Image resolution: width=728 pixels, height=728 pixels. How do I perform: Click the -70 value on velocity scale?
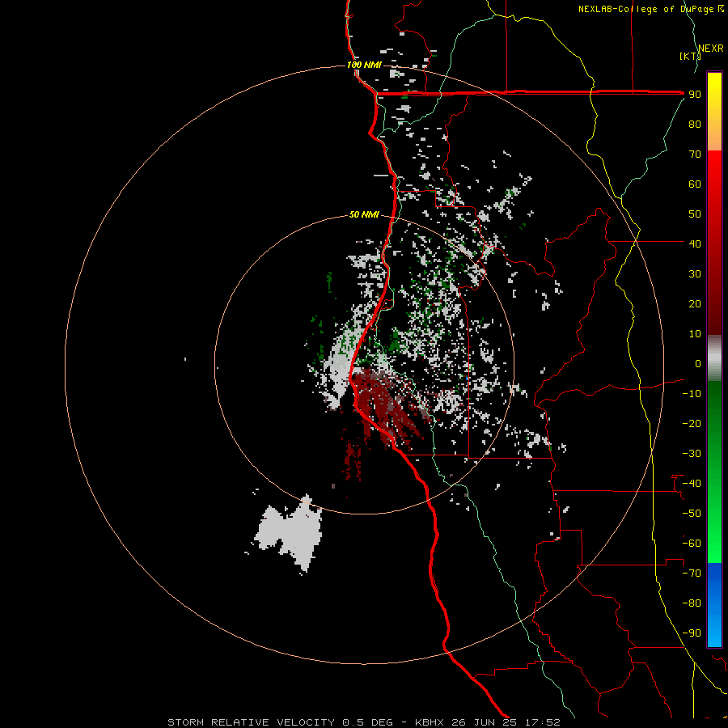692,574
